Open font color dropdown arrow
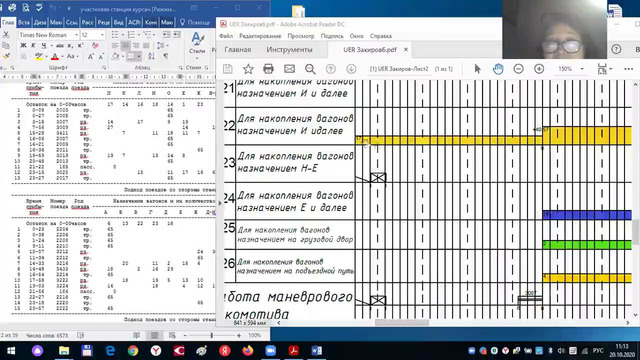 [x=62, y=56]
